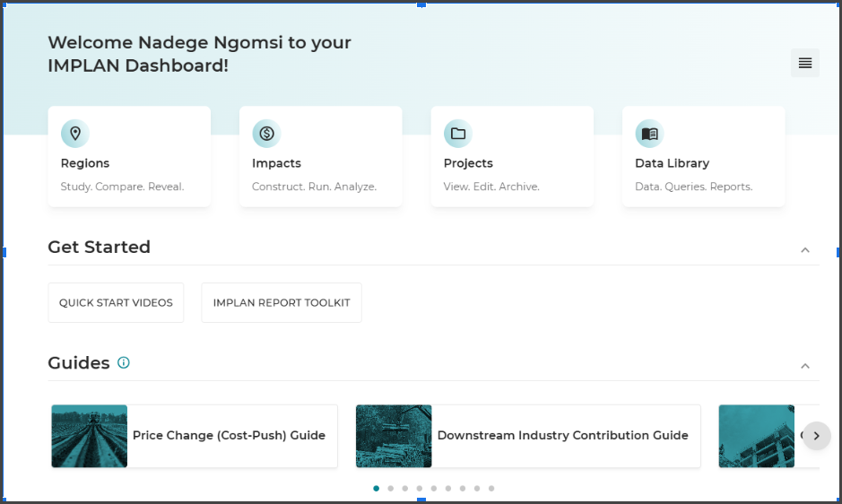
Task: Select the sixth carousel page dot
Action: pyautogui.click(x=448, y=489)
